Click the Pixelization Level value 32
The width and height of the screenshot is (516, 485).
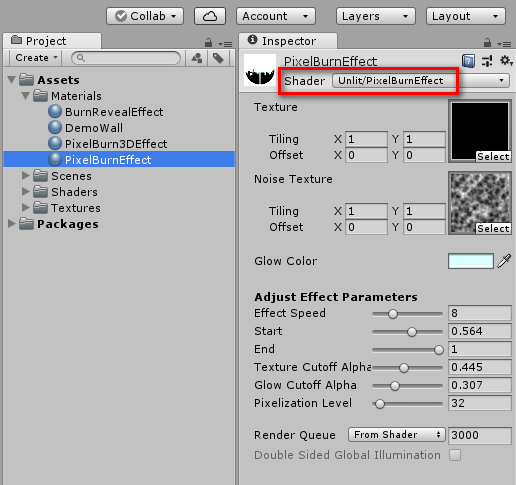[x=480, y=403]
